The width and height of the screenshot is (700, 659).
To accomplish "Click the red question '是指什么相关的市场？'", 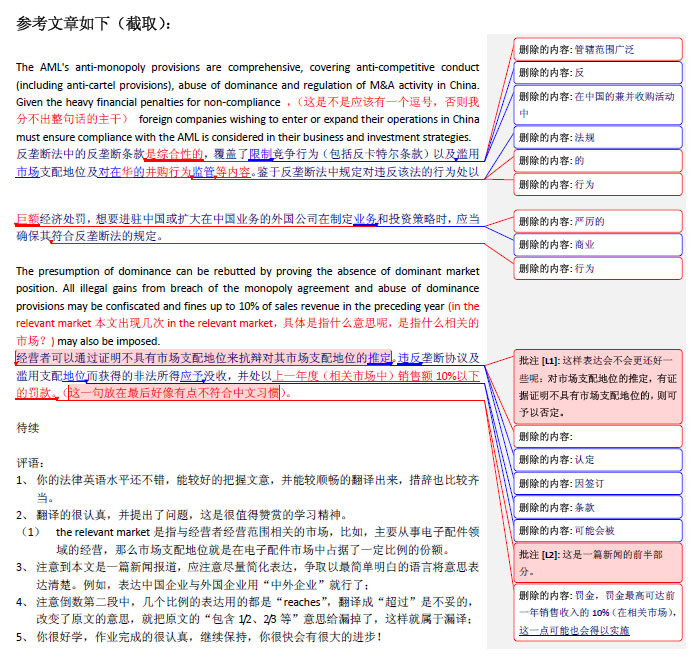I will point(247,332).
